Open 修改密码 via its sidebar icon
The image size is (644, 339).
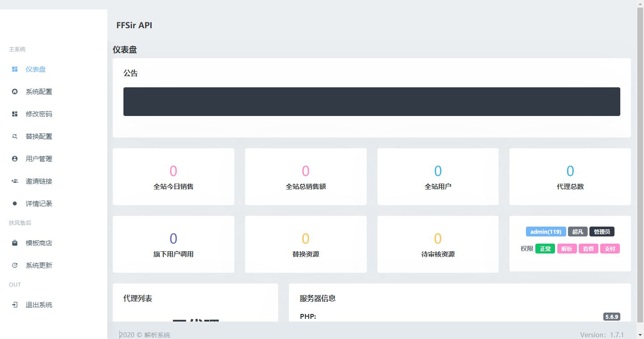[x=14, y=114]
